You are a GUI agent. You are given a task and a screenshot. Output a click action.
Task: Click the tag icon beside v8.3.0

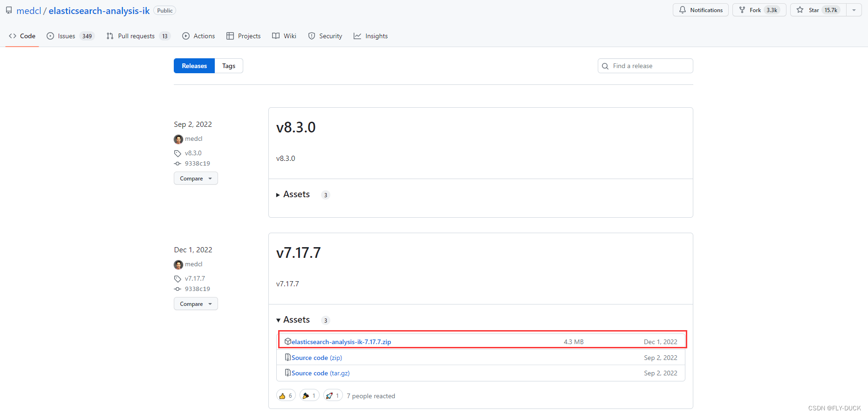[x=178, y=153]
